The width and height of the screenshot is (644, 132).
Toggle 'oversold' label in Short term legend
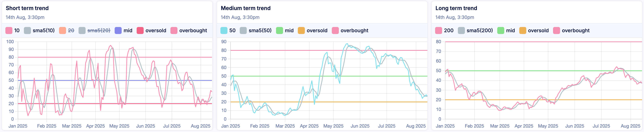[156, 30]
